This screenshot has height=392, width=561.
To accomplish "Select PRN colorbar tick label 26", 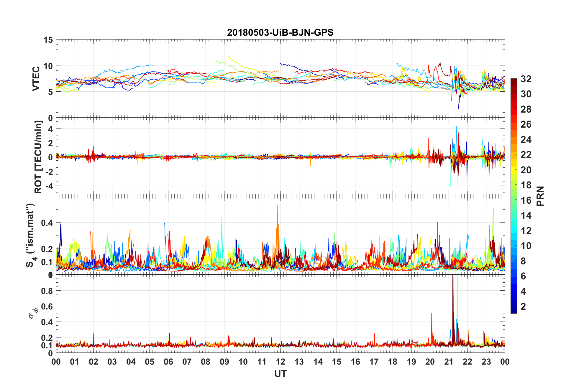I will 526,124.
